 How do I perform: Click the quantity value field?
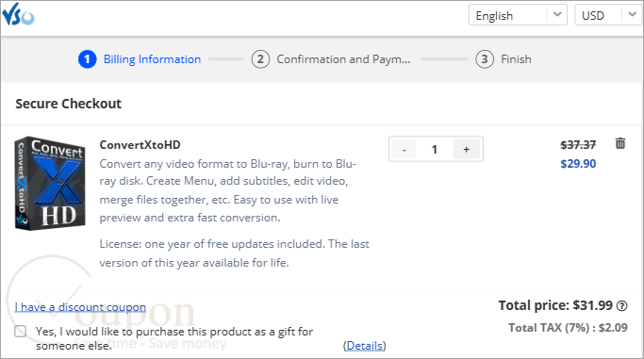point(434,149)
